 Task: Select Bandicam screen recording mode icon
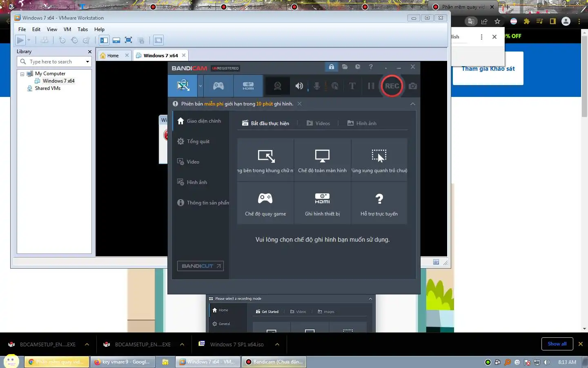coord(183,86)
